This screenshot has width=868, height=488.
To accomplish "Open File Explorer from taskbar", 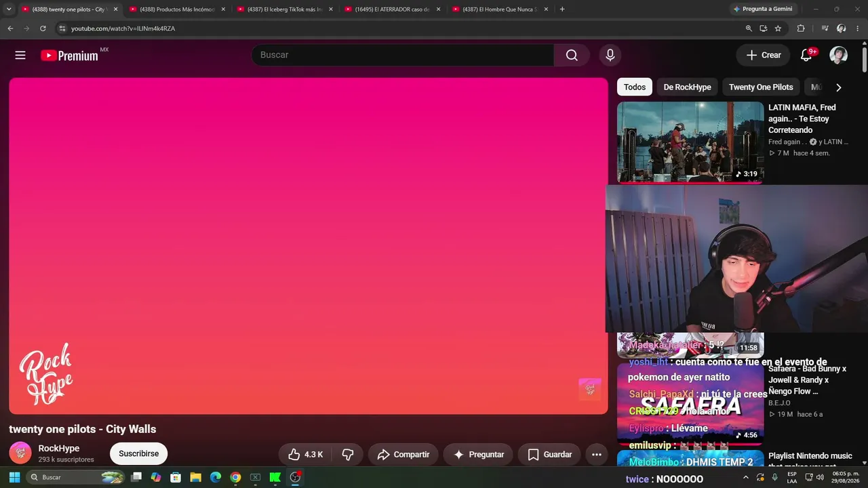I will pos(195,477).
